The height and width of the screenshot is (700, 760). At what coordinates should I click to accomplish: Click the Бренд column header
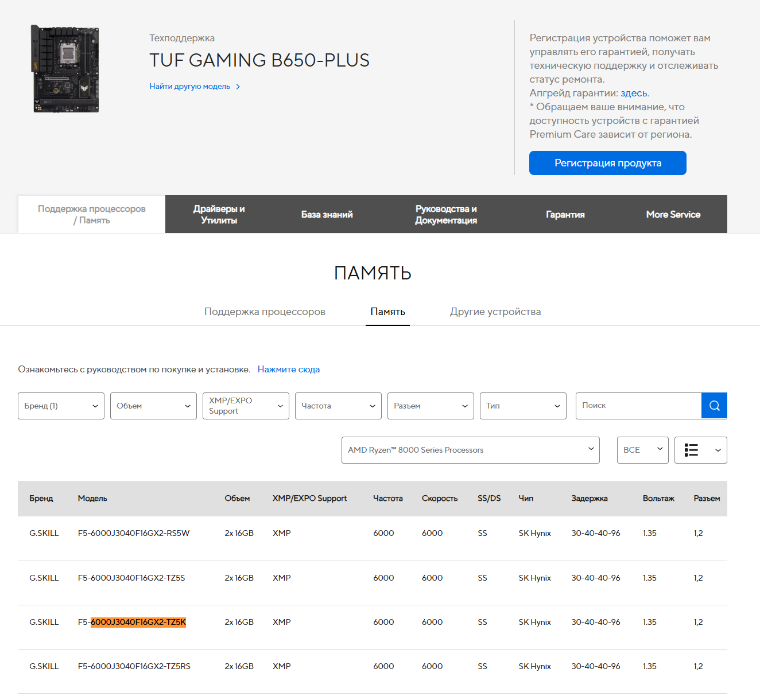41,499
